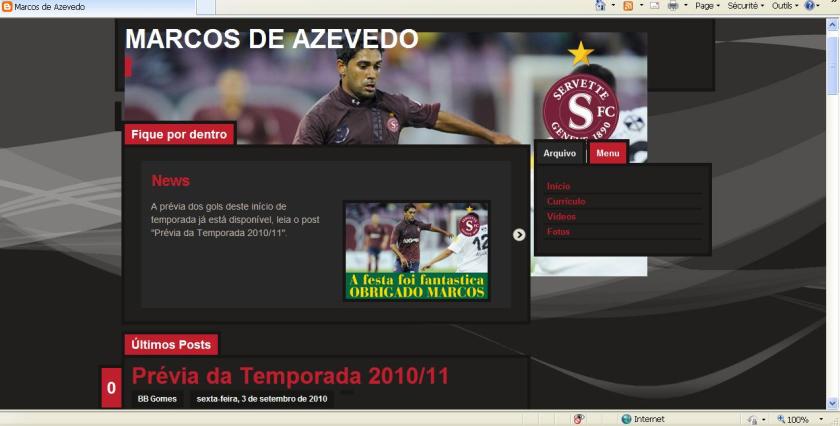Click the Internet zone globe icon

626,419
